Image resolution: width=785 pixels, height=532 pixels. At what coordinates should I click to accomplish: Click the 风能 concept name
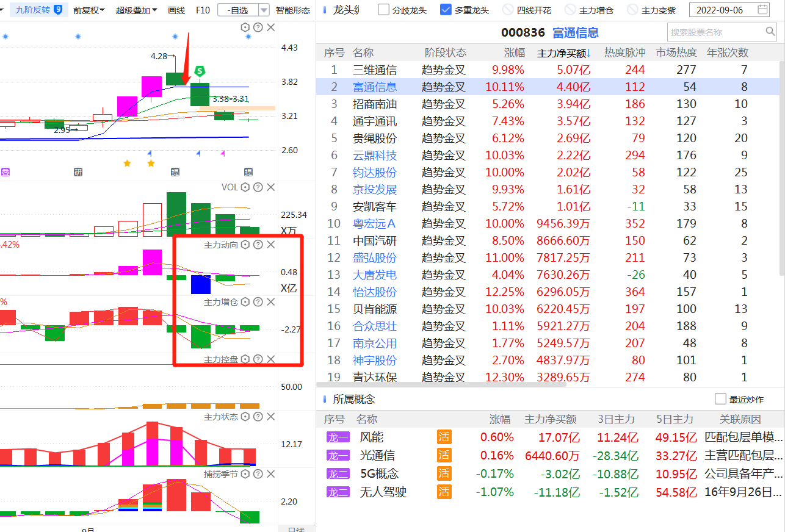[372, 437]
